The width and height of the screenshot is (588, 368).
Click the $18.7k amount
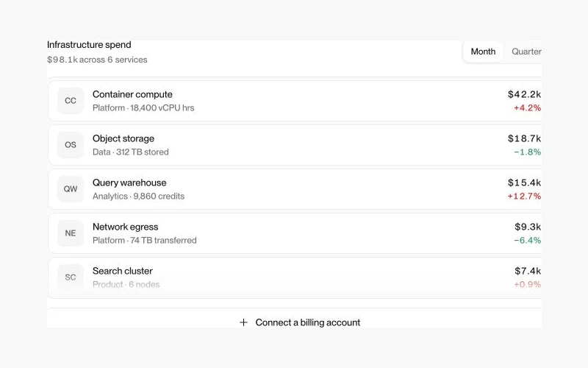tap(524, 138)
